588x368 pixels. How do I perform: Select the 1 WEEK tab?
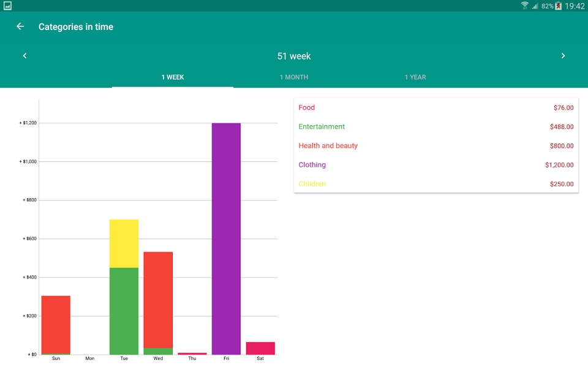coord(173,77)
